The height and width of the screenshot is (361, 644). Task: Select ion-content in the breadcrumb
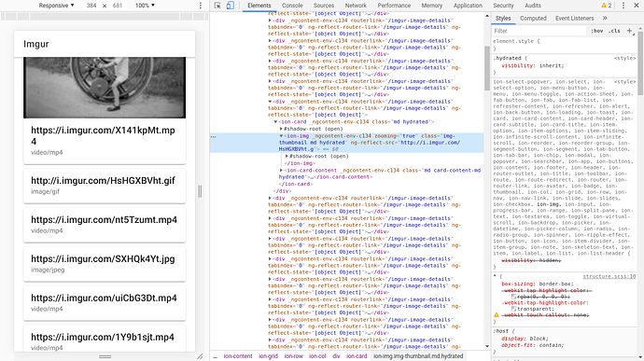coord(238,356)
